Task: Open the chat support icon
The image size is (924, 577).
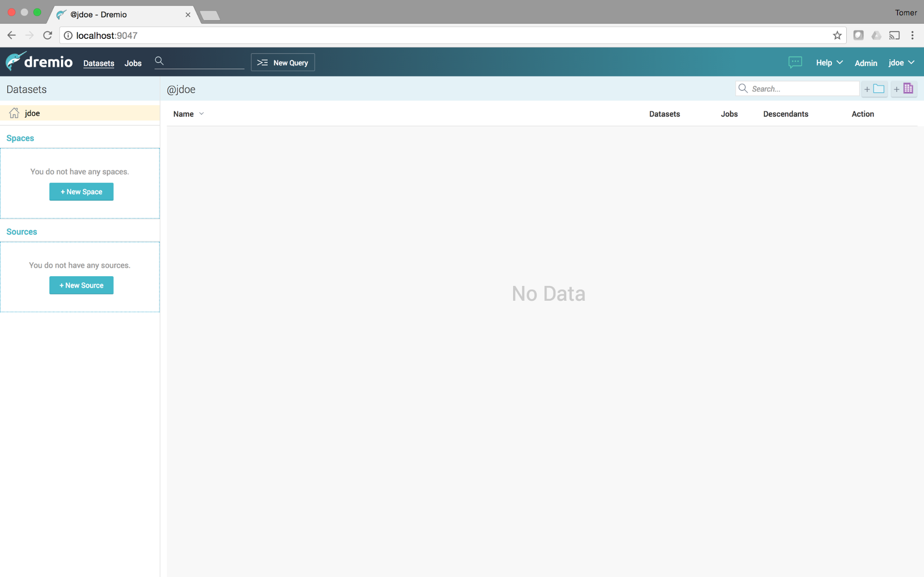Action: [x=795, y=62]
